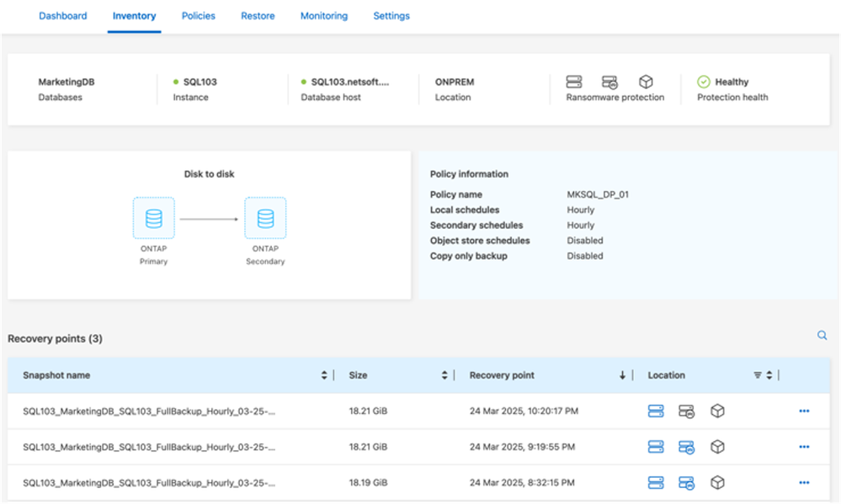Click the Disk to disk title
This screenshot has height=504, width=841.
click(209, 174)
